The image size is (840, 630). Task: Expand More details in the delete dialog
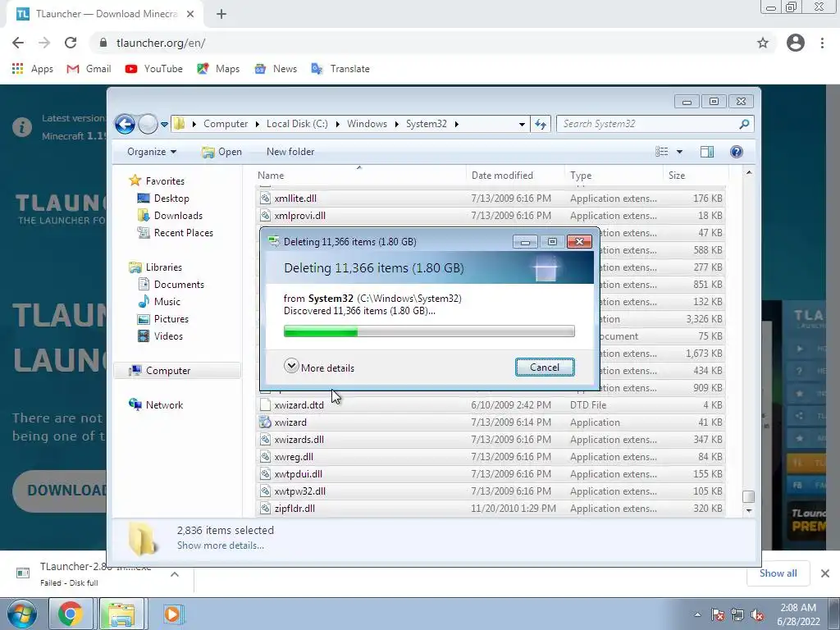click(319, 367)
